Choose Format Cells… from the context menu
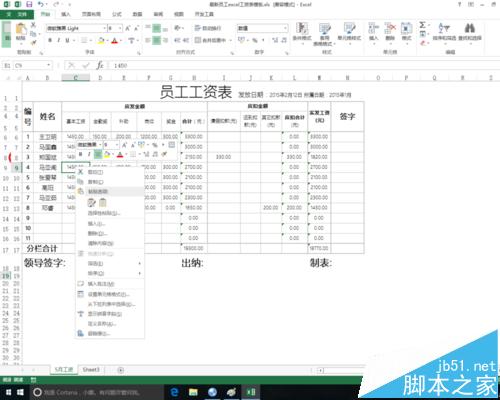Image resolution: width=500 pixels, height=400 pixels. coord(110,294)
